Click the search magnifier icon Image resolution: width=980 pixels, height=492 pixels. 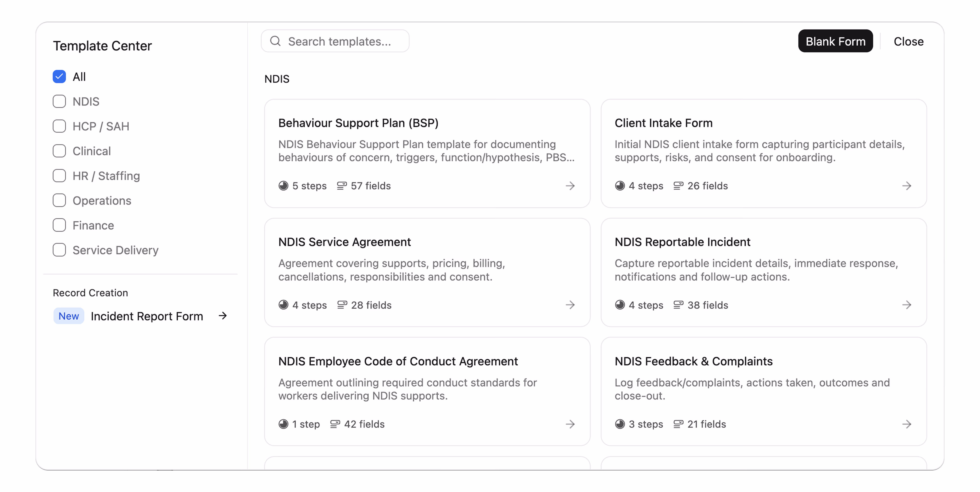pos(275,41)
